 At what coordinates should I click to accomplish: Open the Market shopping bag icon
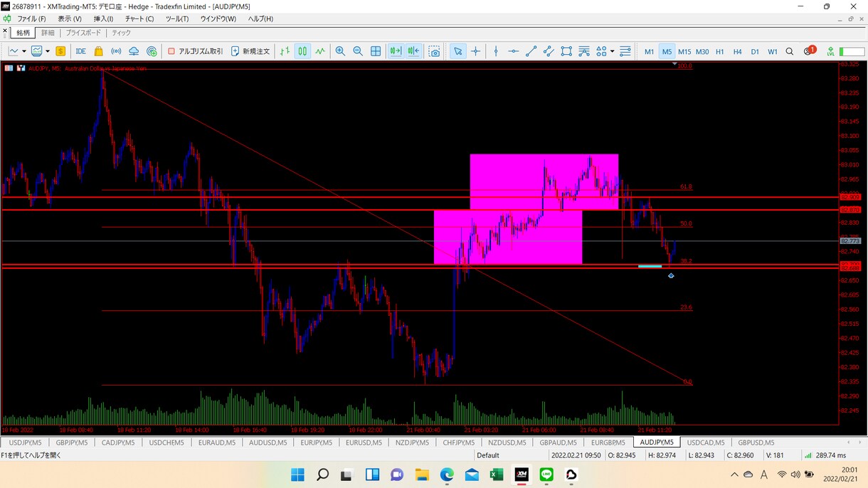click(98, 51)
